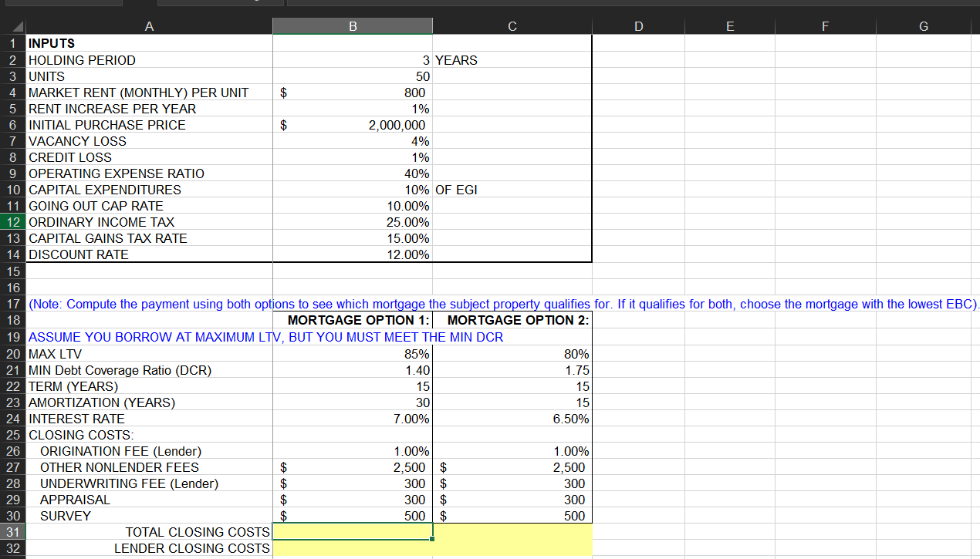Select column B header

(x=353, y=26)
